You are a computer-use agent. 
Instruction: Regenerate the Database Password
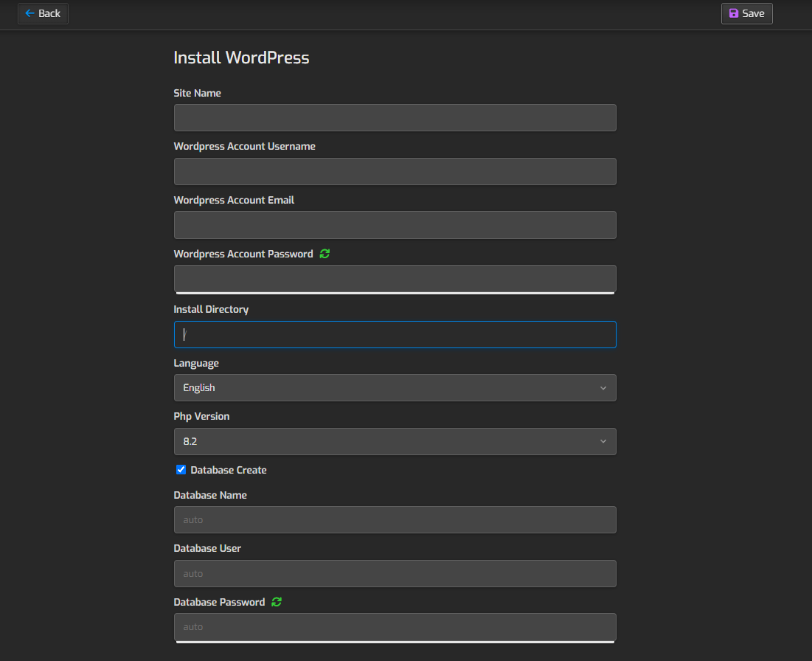(277, 602)
